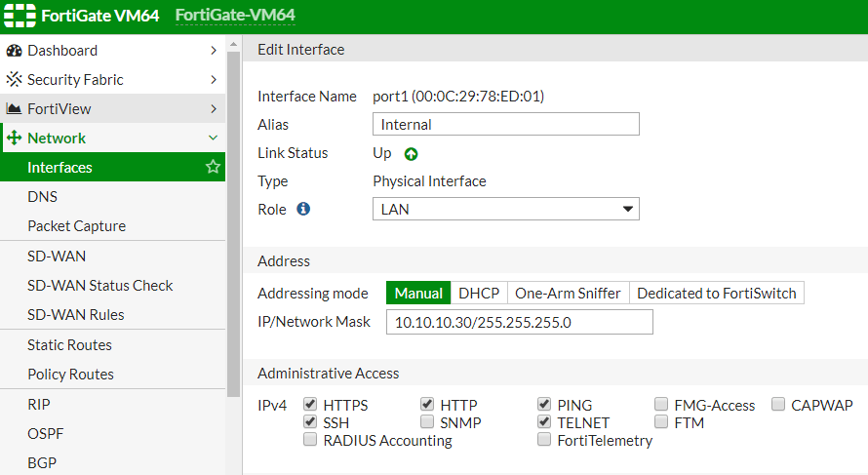Enable the SNMP checkbox
This screenshot has height=475, width=868.
(427, 422)
